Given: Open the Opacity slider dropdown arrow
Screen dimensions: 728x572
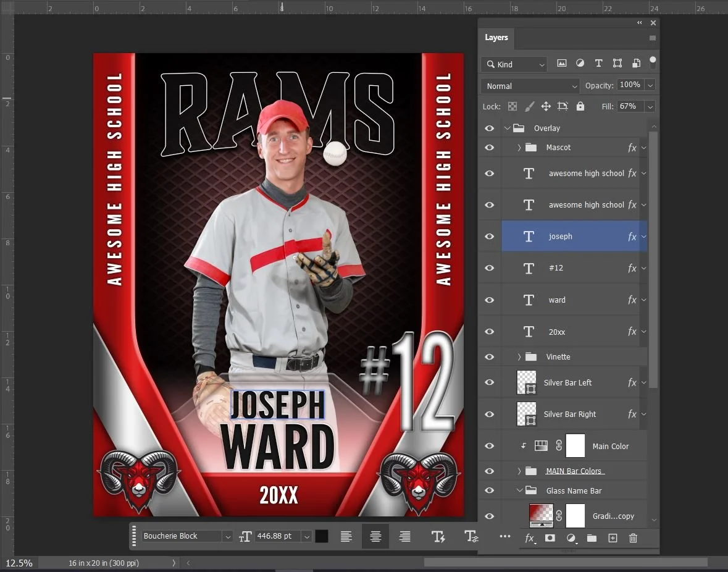Looking at the screenshot, I should [650, 85].
